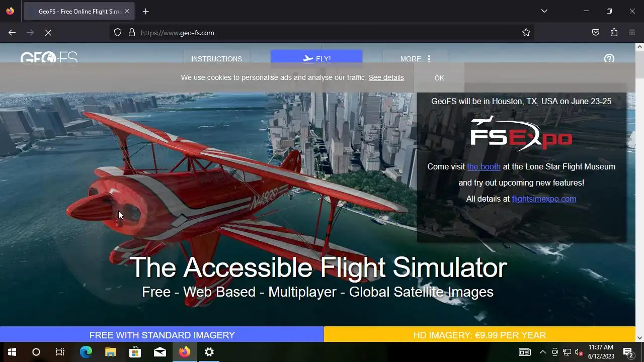Visit the flightsimexpo.com link

point(544,199)
